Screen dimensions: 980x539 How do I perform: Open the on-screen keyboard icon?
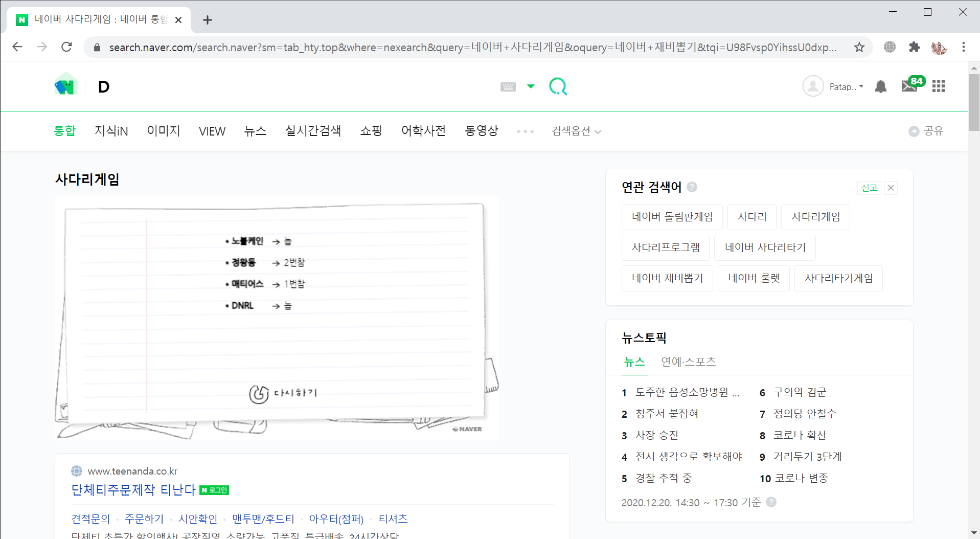click(508, 87)
